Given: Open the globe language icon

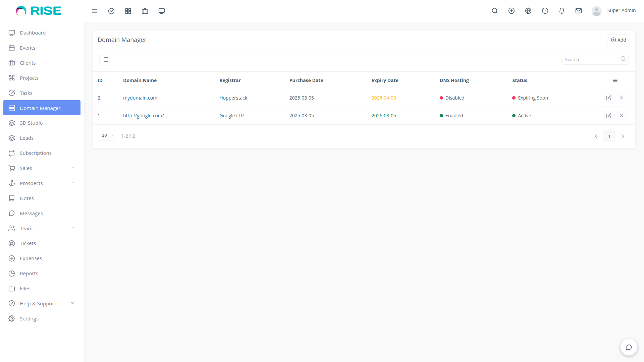Looking at the screenshot, I should [x=528, y=11].
